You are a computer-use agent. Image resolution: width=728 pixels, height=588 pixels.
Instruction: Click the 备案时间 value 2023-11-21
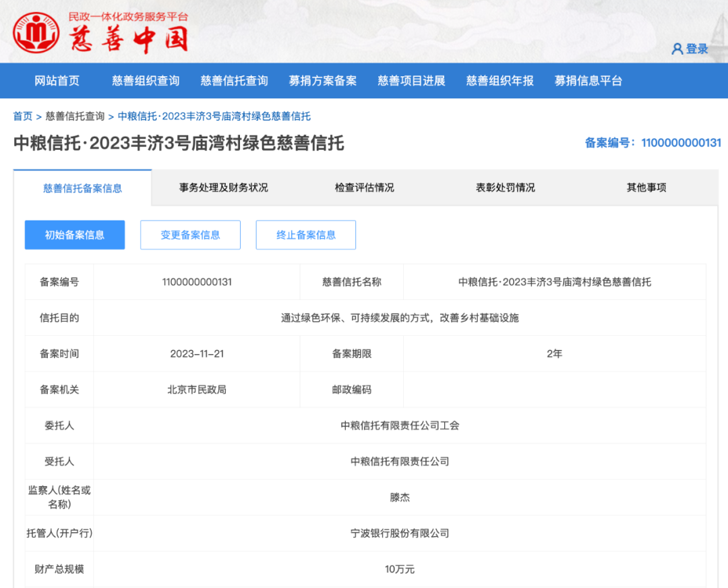click(197, 354)
